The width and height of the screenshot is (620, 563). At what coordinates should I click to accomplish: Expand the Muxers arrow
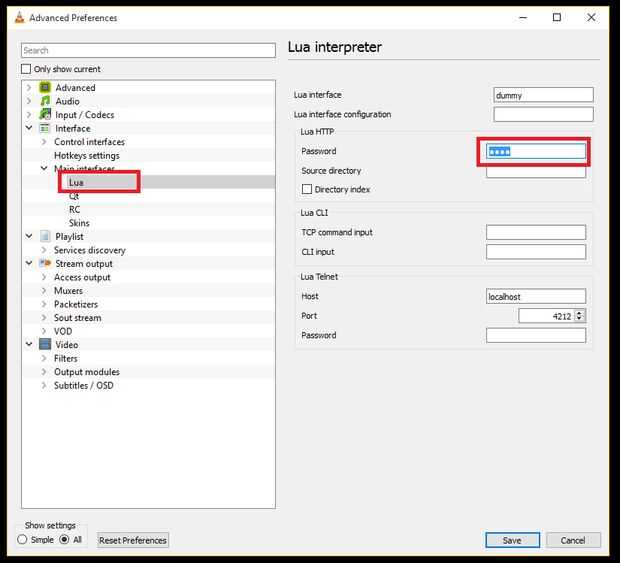tap(44, 291)
